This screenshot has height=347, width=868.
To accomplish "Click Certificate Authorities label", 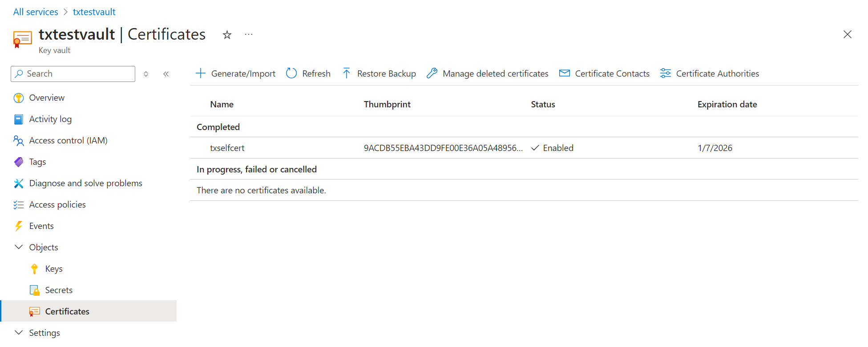I will 718,73.
